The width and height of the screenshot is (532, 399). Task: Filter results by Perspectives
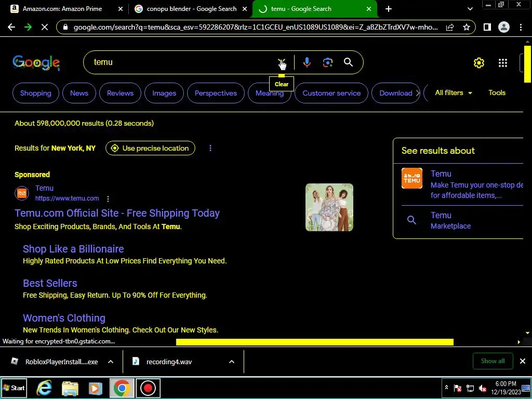pyautogui.click(x=216, y=93)
